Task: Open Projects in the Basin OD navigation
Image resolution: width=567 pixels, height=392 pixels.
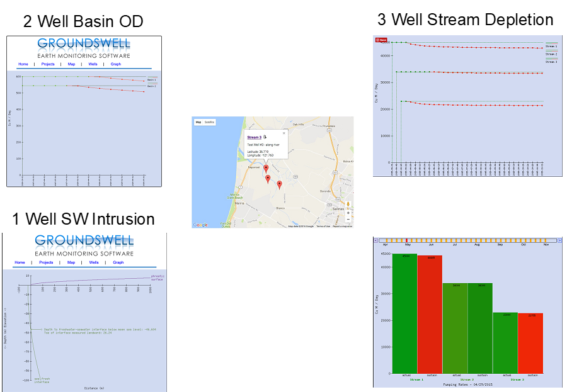Action: (48, 64)
